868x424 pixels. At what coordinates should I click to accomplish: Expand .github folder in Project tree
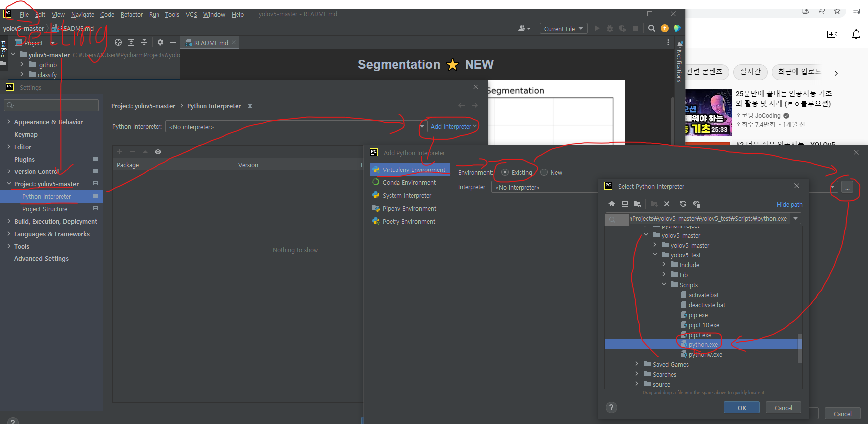(22, 64)
